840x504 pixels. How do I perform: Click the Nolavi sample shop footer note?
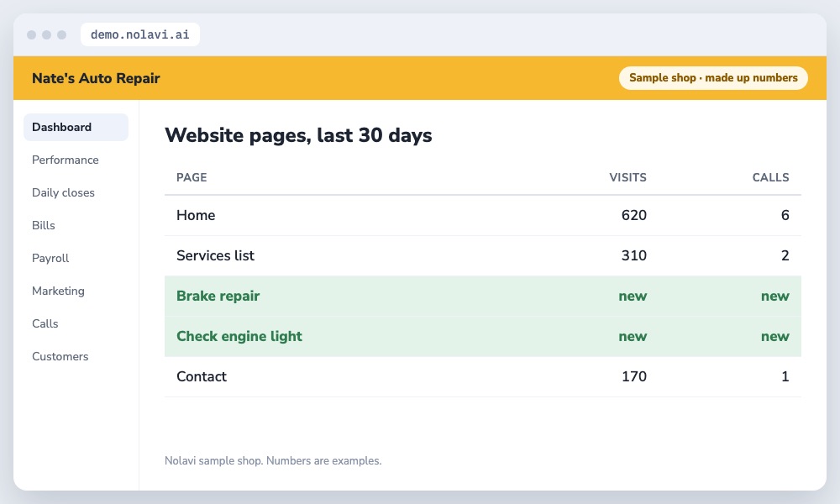(273, 460)
